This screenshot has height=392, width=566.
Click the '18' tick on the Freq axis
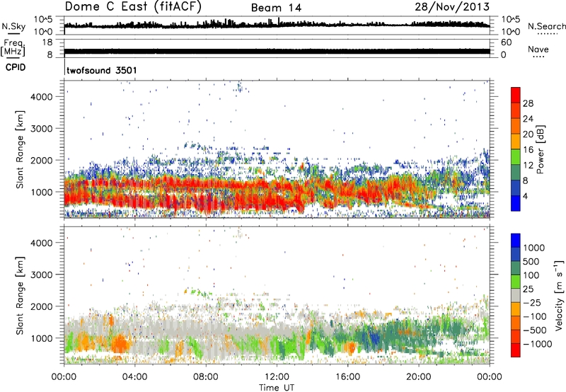(47, 42)
